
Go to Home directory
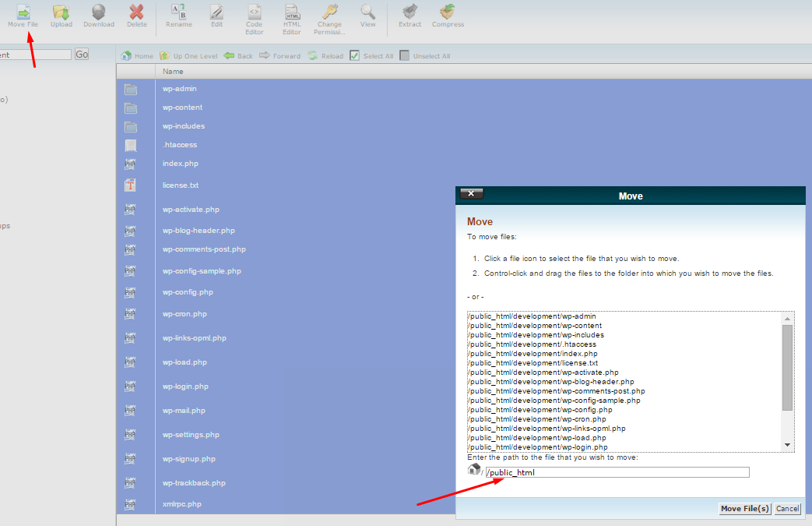(x=137, y=55)
